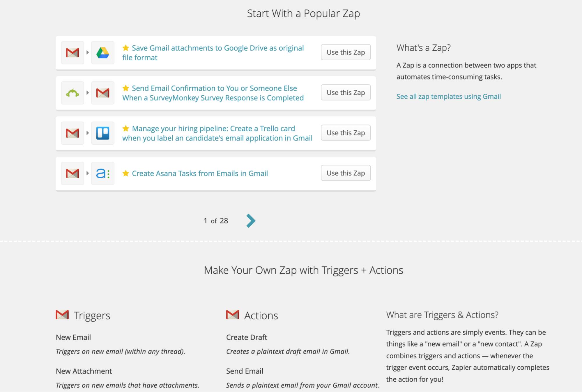This screenshot has height=392, width=582.
Task: Open See all zap templates using Gmail
Action: pyautogui.click(x=448, y=96)
